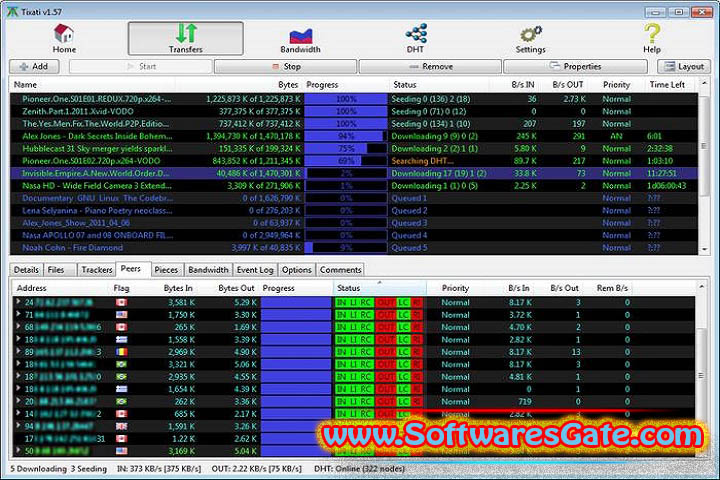Viewport: 720px width, 480px height.
Task: Sort transfers by Time Left column
Action: pos(667,85)
